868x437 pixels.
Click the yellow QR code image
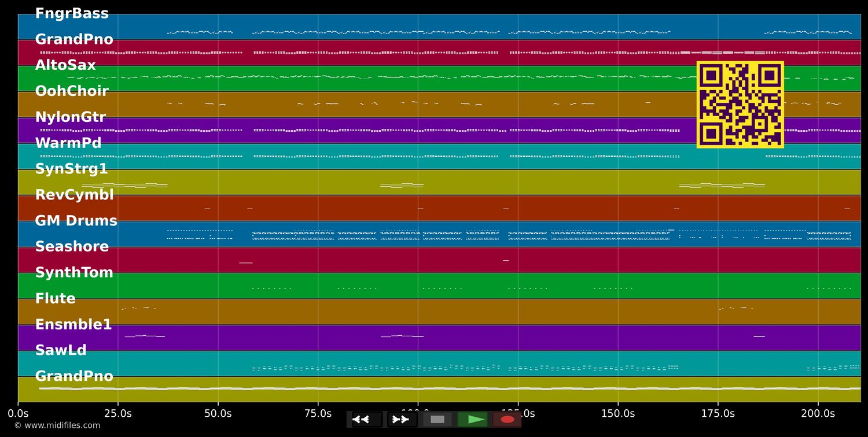tap(740, 105)
